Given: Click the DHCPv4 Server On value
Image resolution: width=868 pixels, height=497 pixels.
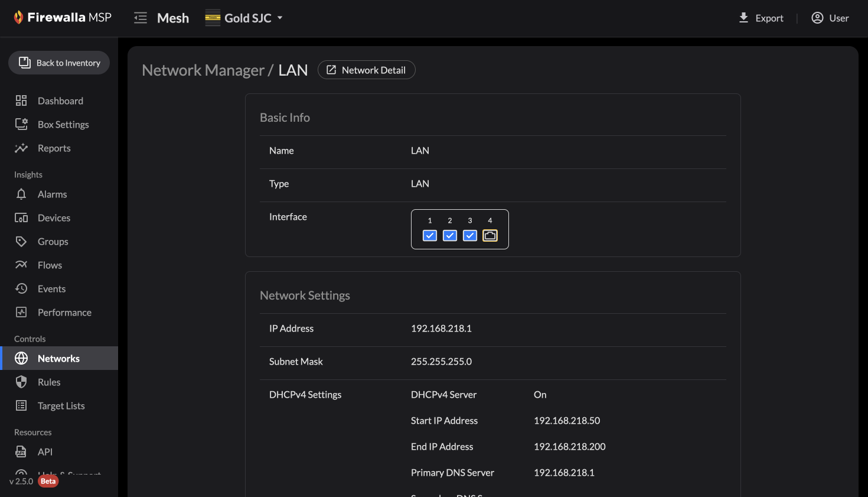Looking at the screenshot, I should (x=540, y=395).
